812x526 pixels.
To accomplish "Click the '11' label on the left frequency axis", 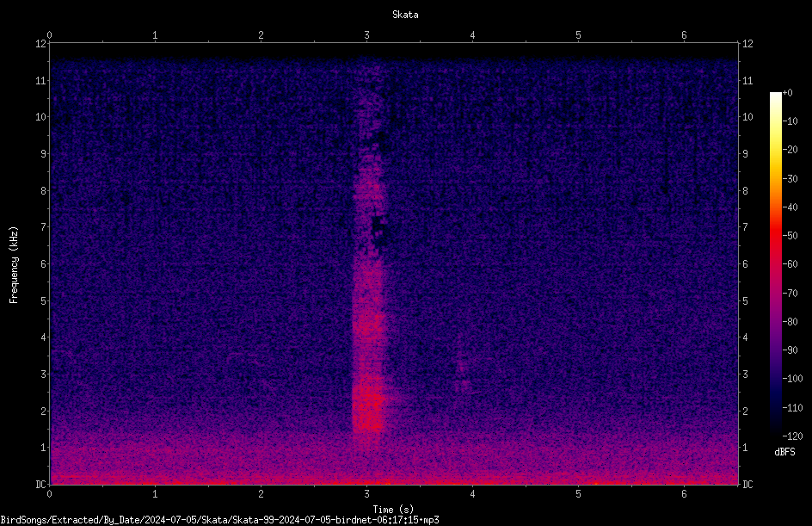I will pyautogui.click(x=41, y=80).
